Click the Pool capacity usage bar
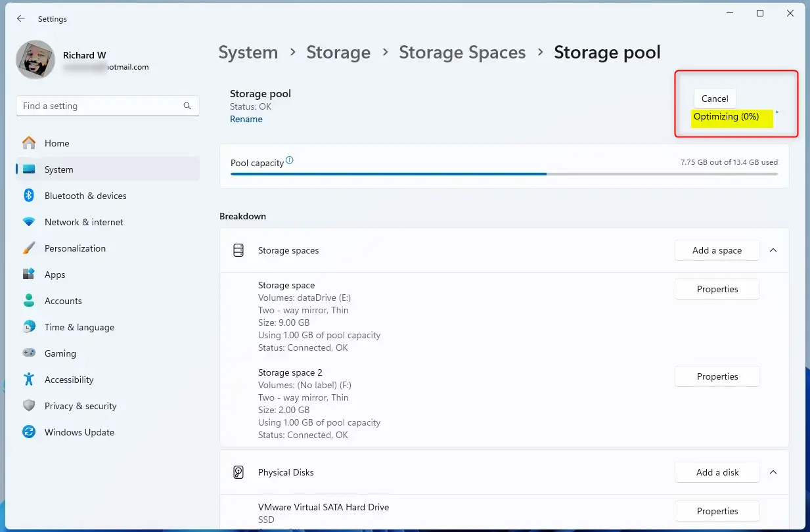This screenshot has height=532, width=810. 504,174
